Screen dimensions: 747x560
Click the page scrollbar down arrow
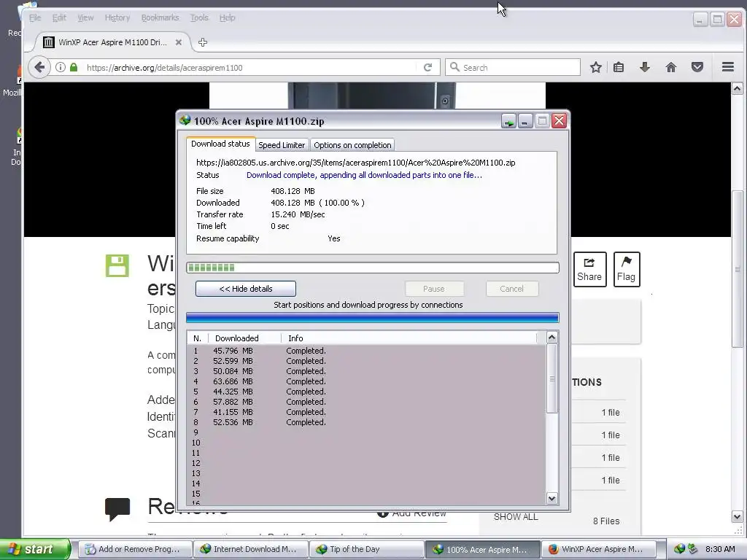click(x=737, y=517)
